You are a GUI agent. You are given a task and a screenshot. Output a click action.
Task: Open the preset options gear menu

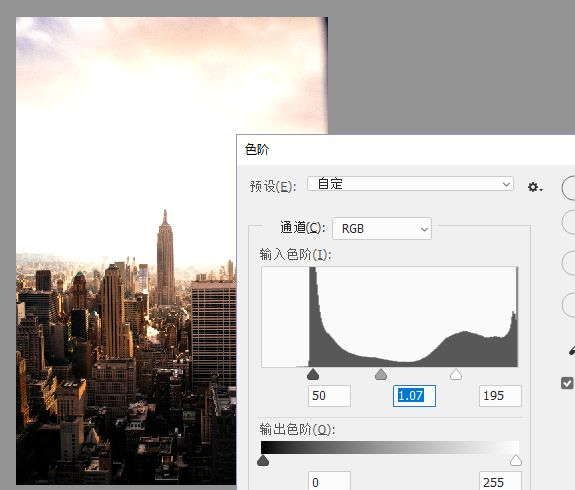(535, 187)
